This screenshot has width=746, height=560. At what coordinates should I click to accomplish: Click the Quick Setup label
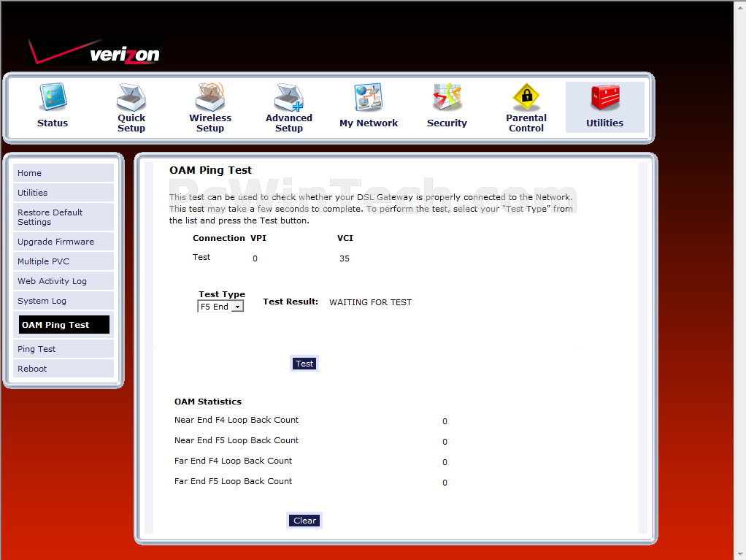click(x=131, y=123)
